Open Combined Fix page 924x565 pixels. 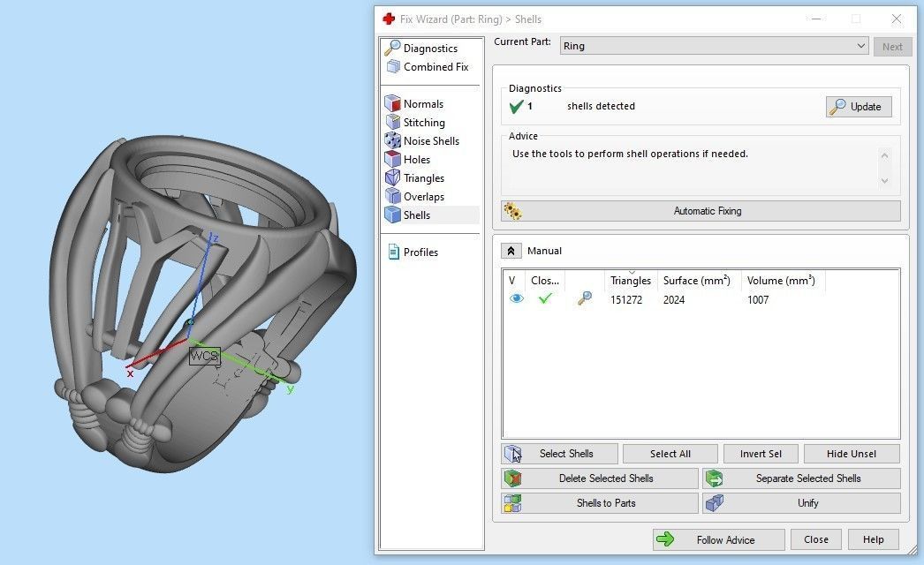(x=435, y=67)
